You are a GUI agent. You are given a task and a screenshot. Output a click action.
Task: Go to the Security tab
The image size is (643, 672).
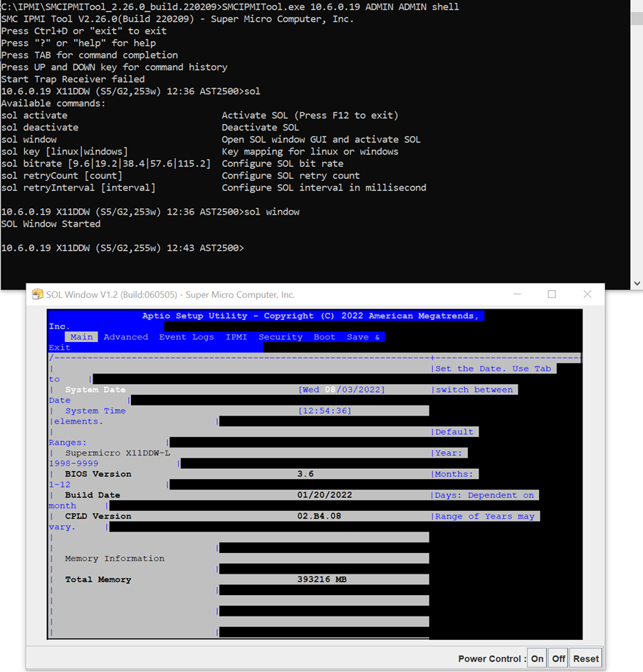[281, 337]
